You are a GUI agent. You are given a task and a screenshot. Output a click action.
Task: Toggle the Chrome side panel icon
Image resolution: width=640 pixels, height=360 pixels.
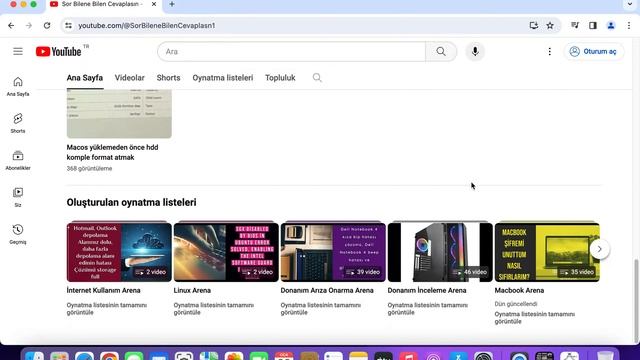(593, 25)
